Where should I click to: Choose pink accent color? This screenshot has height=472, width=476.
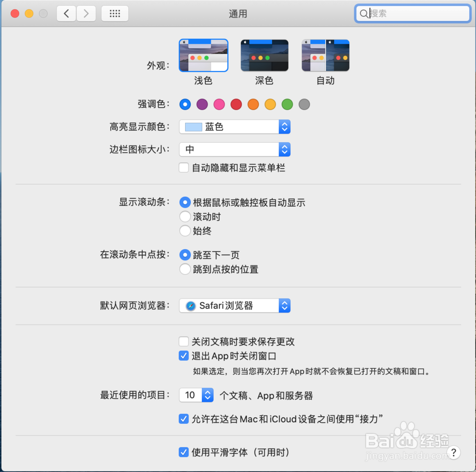point(219,104)
